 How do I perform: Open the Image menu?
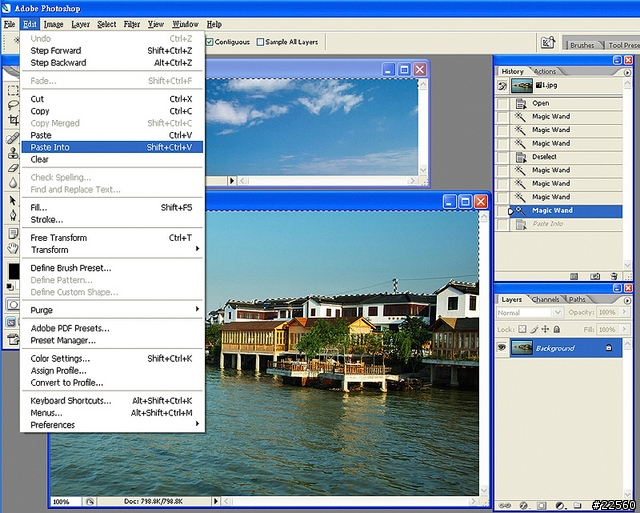point(53,24)
